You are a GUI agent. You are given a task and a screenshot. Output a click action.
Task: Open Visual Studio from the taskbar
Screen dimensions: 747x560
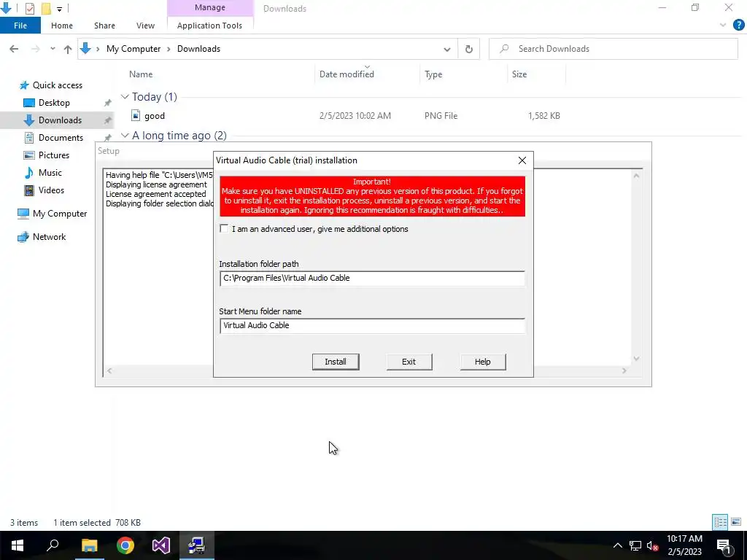[x=161, y=545]
